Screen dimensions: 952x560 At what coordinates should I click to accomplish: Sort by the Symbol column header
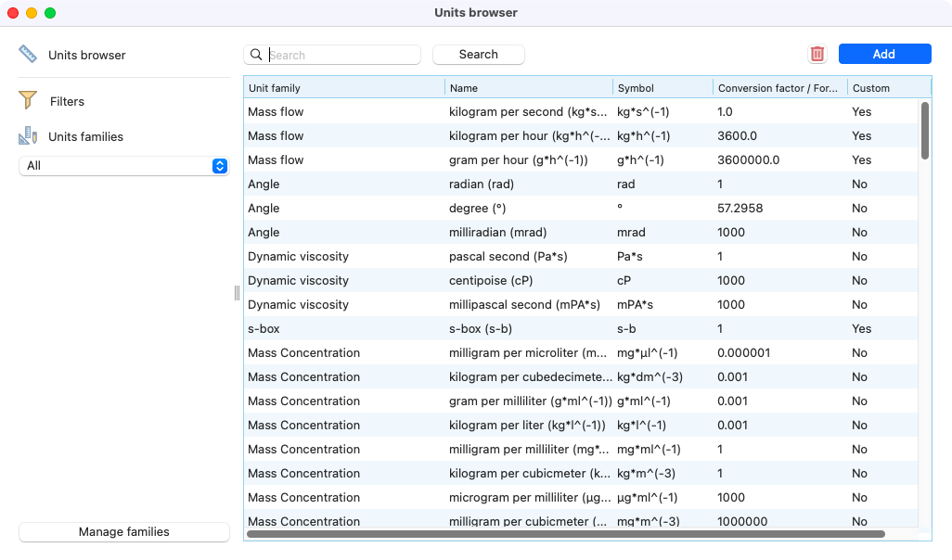[663, 88]
